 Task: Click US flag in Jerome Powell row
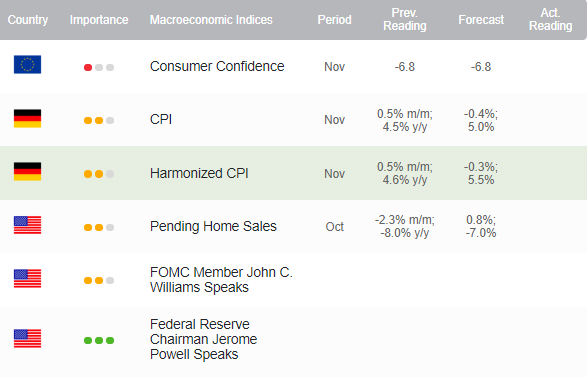(x=27, y=338)
